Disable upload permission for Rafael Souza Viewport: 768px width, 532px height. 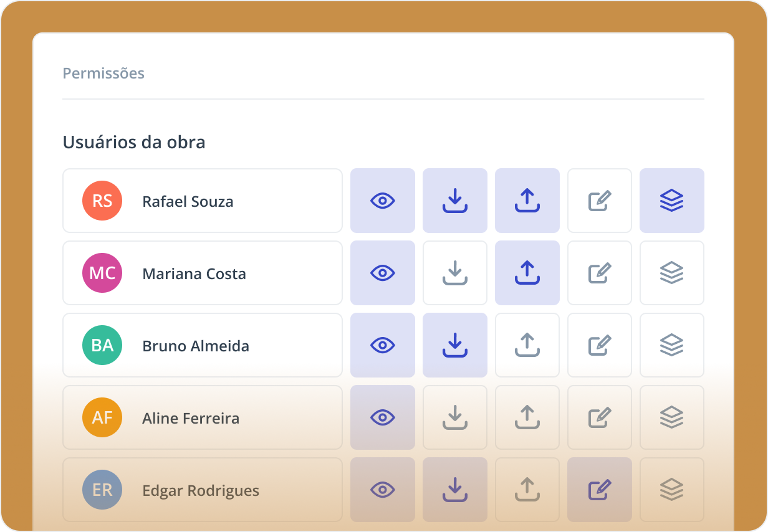click(527, 201)
